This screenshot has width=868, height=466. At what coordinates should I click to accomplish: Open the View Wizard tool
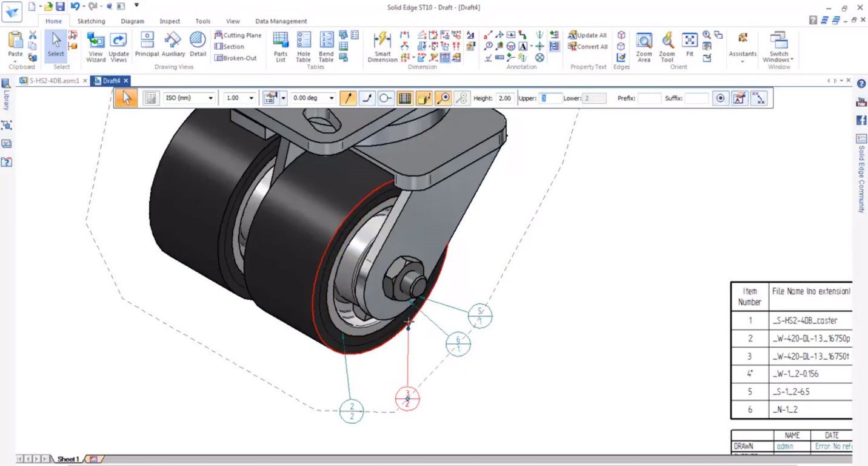coord(96,47)
